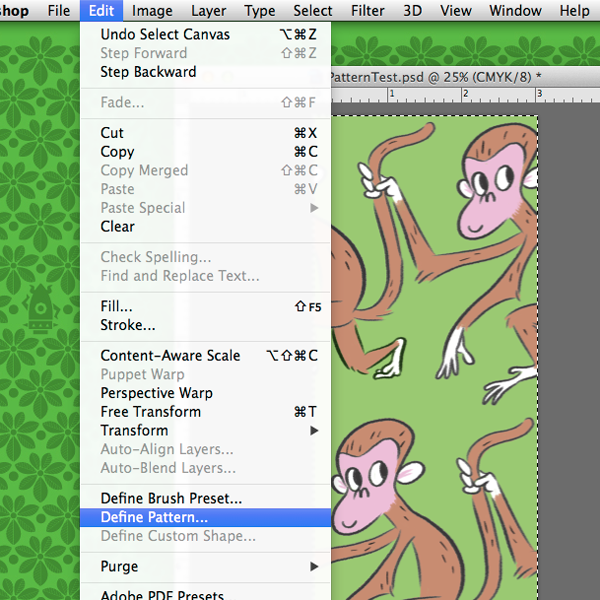The height and width of the screenshot is (600, 600).
Task: Choose Perspective Warp
Action: coord(205,393)
